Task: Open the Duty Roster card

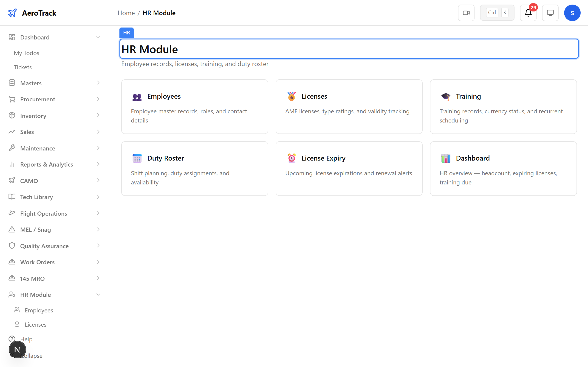Action: [194, 168]
